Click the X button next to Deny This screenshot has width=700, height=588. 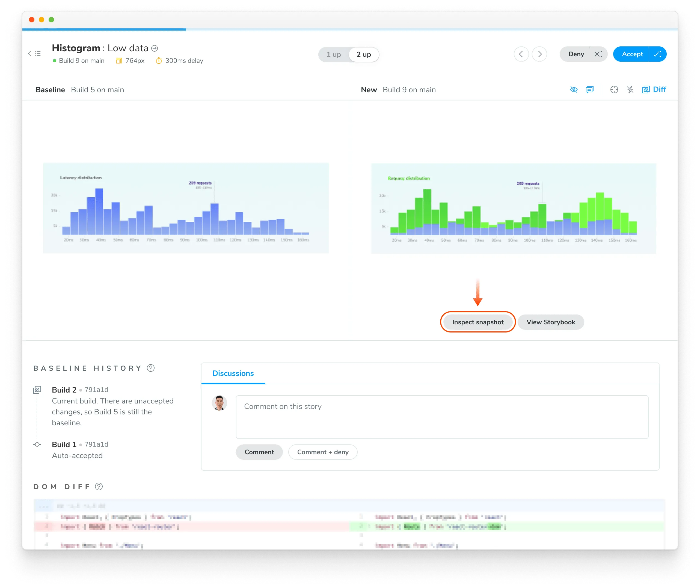[x=597, y=54]
